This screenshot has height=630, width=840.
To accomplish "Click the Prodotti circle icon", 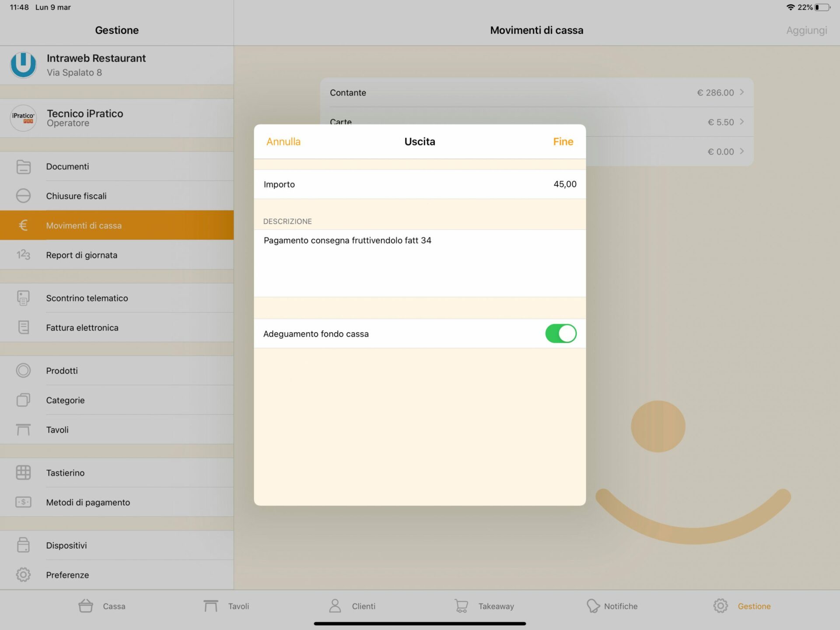I will [23, 370].
